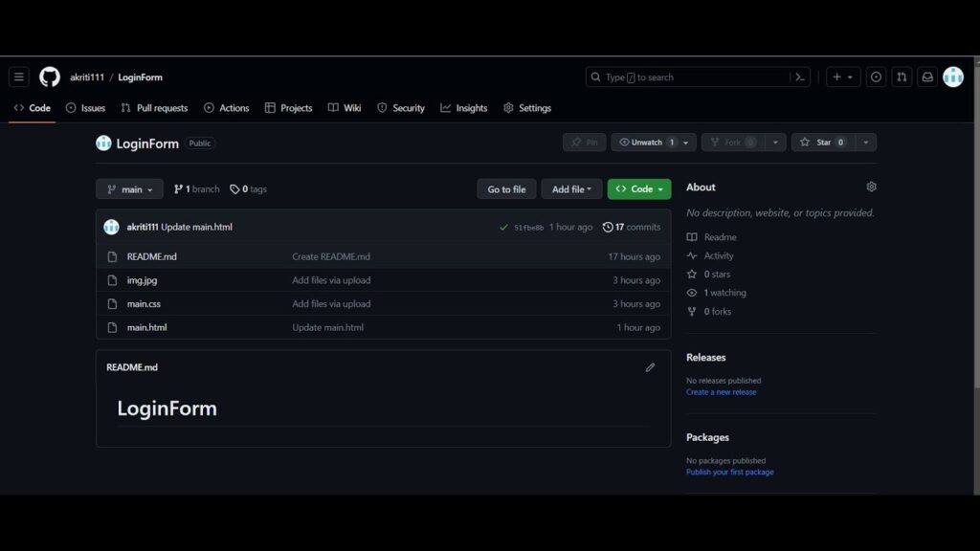Click the GitHub logo icon
The width and height of the screenshot is (980, 551).
[x=50, y=77]
